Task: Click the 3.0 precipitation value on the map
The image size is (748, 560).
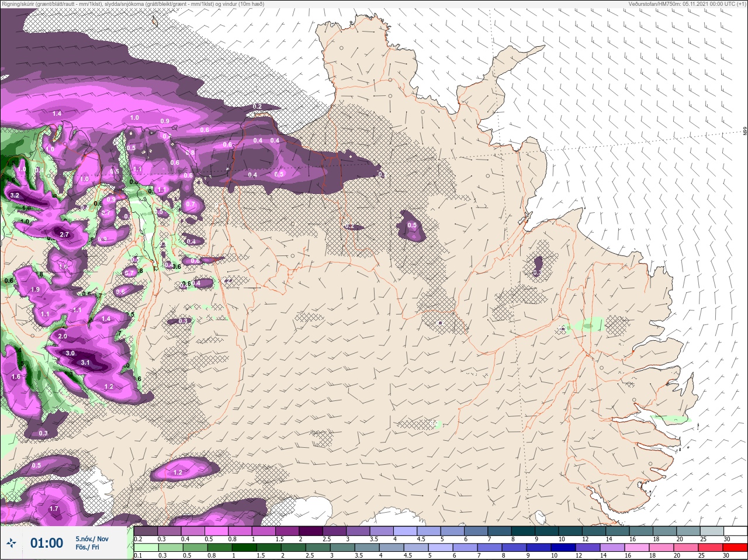Action: click(x=70, y=353)
